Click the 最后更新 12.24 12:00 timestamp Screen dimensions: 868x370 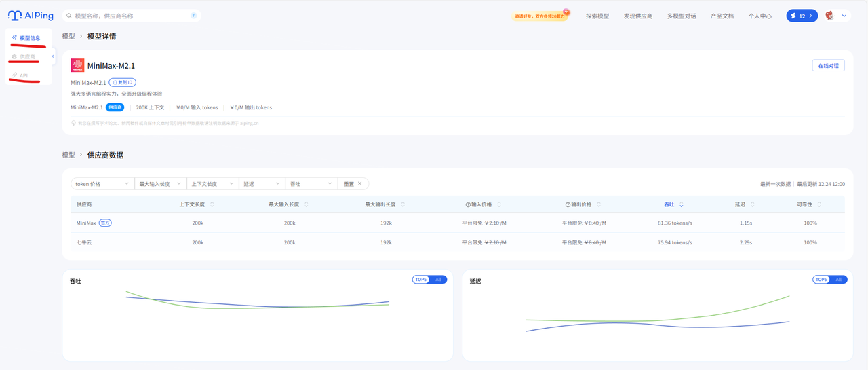tap(821, 184)
